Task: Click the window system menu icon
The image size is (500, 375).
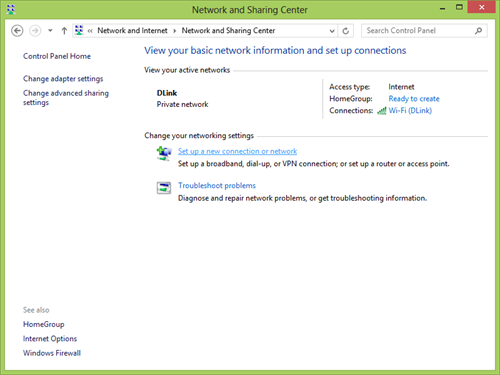Action: 11,9
